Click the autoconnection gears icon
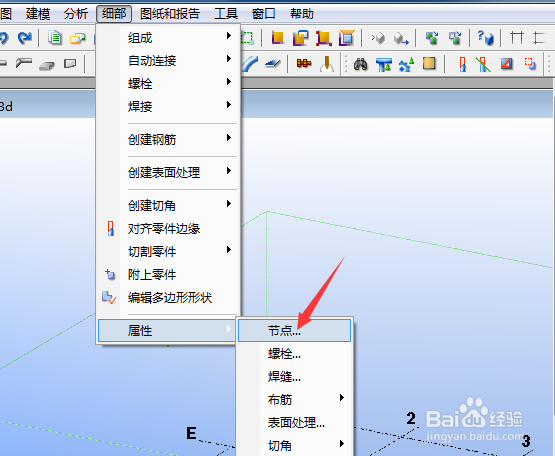Viewport: 555px width, 456px height. click(406, 64)
